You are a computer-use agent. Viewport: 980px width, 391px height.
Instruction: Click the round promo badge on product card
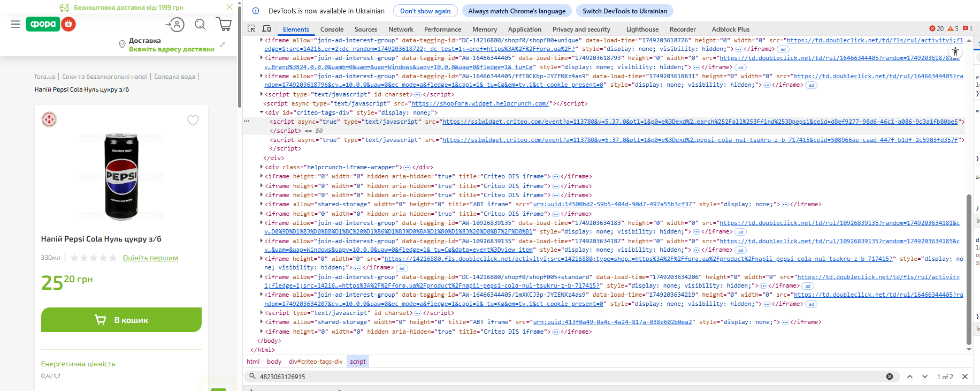pyautogui.click(x=49, y=119)
